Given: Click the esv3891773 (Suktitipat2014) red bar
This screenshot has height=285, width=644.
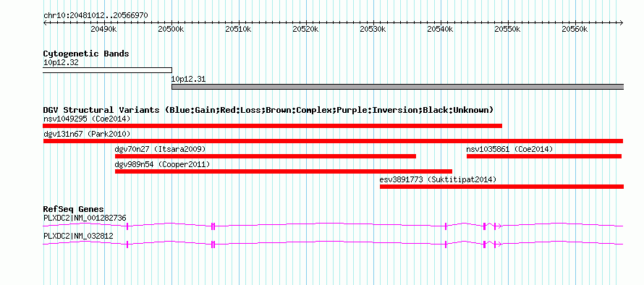Looking at the screenshot, I should point(502,187).
